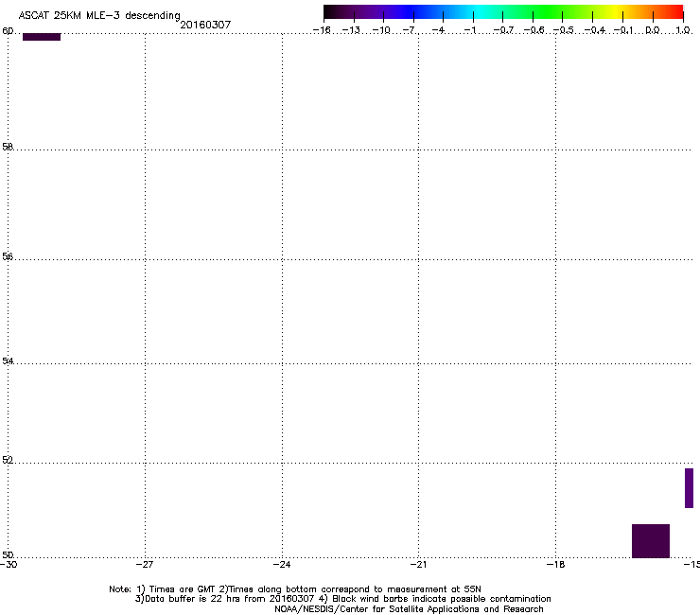
Task: Click the longitude -27 axis label
Action: [145, 565]
